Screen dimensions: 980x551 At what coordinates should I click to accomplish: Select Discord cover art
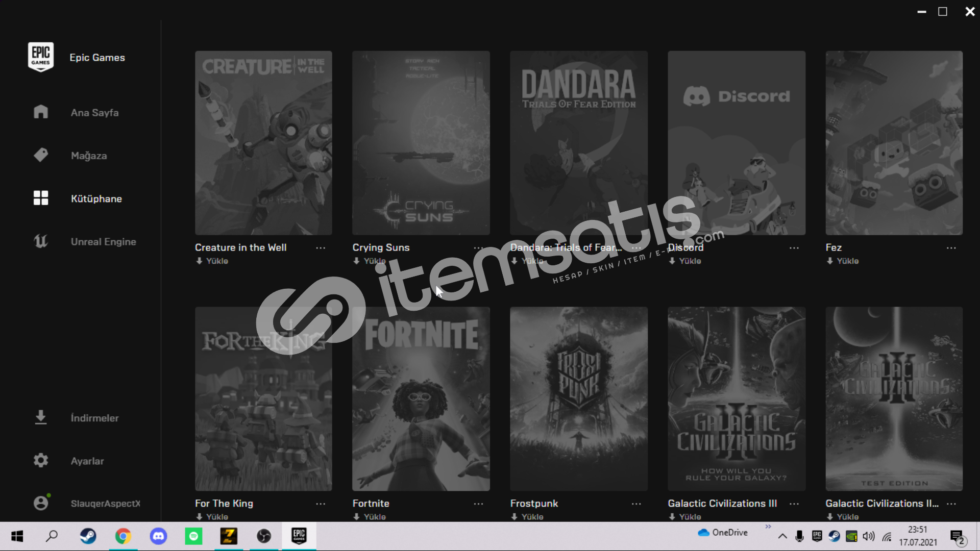click(737, 143)
